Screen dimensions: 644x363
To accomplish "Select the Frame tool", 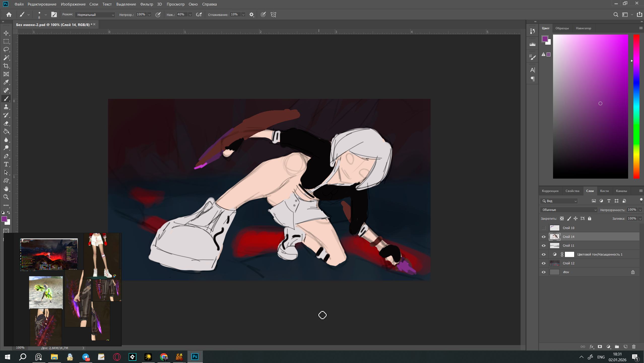I will (x=6, y=74).
